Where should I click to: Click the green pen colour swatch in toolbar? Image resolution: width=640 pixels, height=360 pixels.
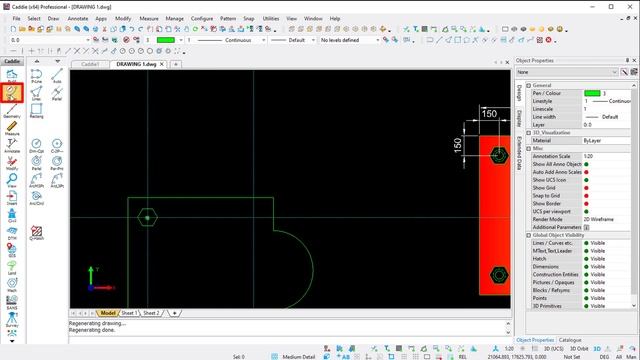[166, 40]
